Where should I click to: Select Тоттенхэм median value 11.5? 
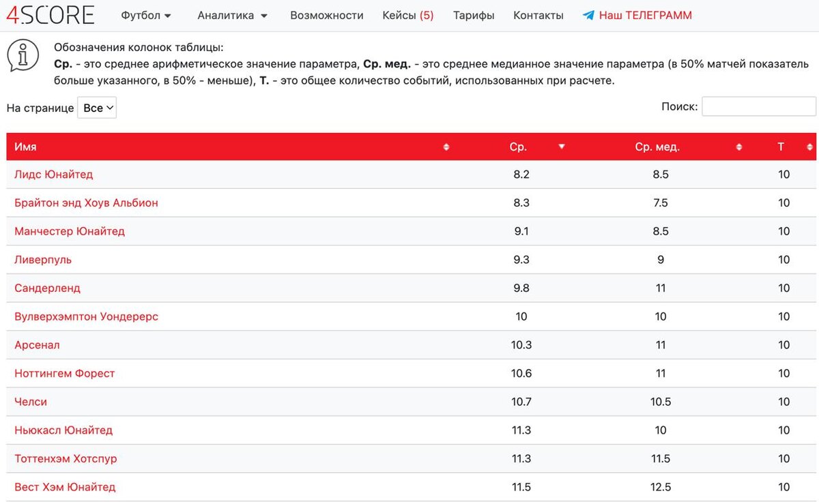pyautogui.click(x=661, y=459)
